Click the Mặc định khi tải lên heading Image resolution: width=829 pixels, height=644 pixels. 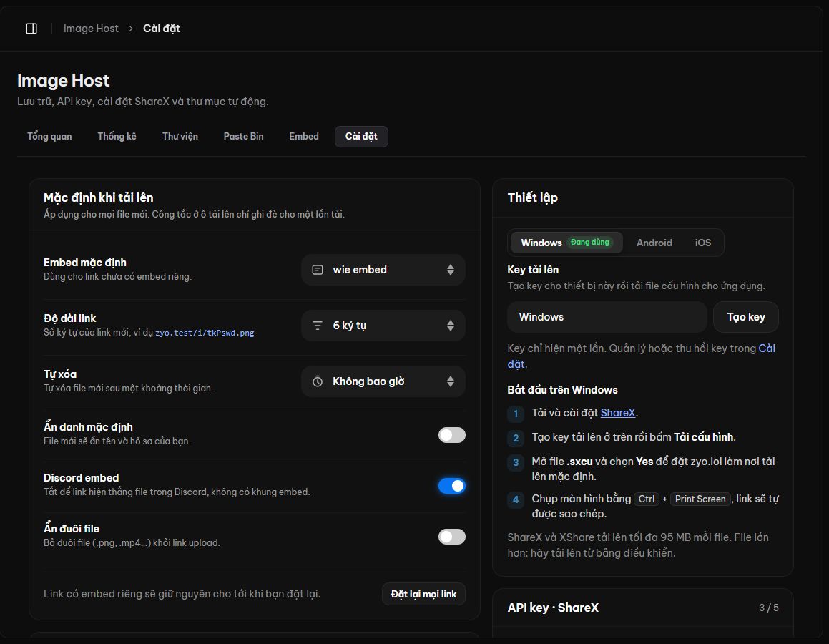(x=98, y=197)
